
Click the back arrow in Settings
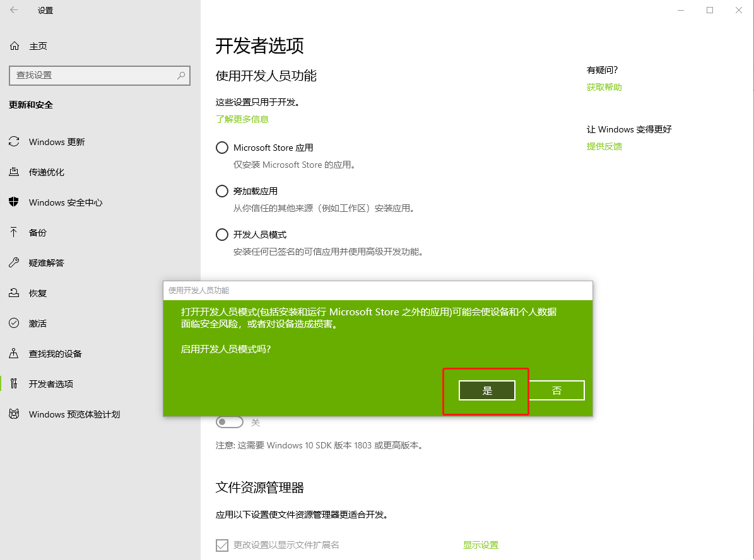tap(13, 10)
